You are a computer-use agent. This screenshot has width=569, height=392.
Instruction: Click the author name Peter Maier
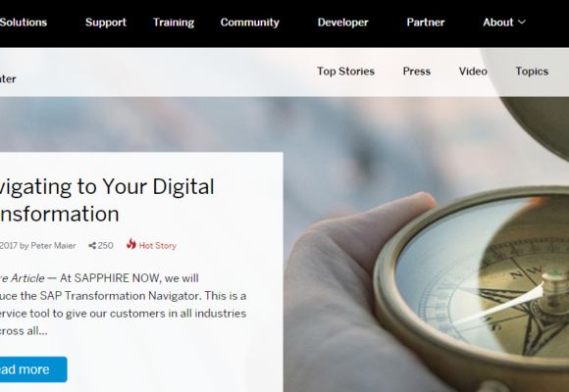[53, 246]
